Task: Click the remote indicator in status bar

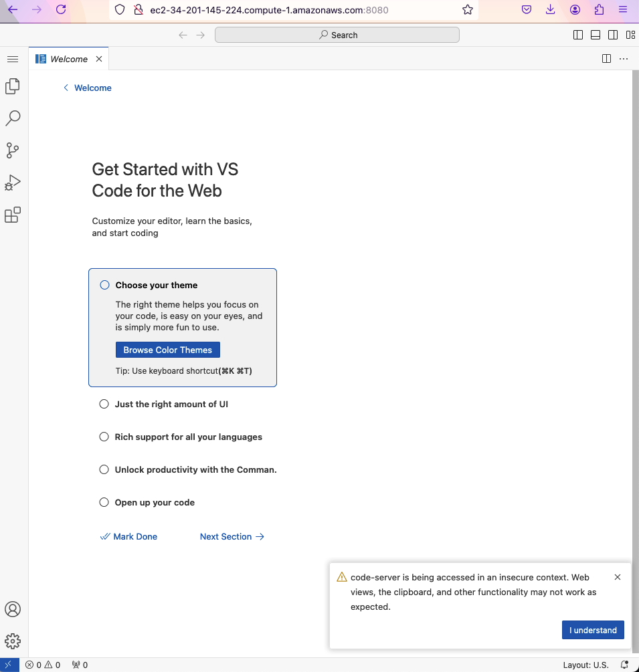Action: coord(9,665)
